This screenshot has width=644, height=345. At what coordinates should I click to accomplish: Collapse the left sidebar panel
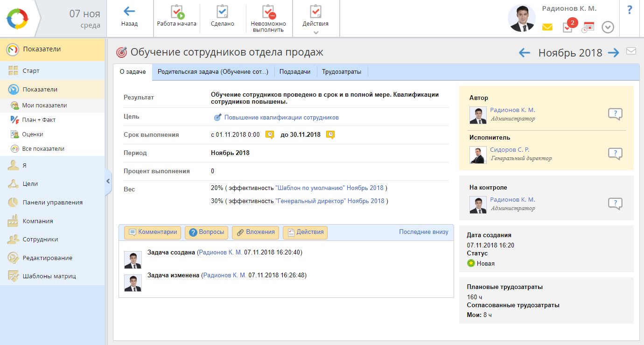[x=108, y=181]
